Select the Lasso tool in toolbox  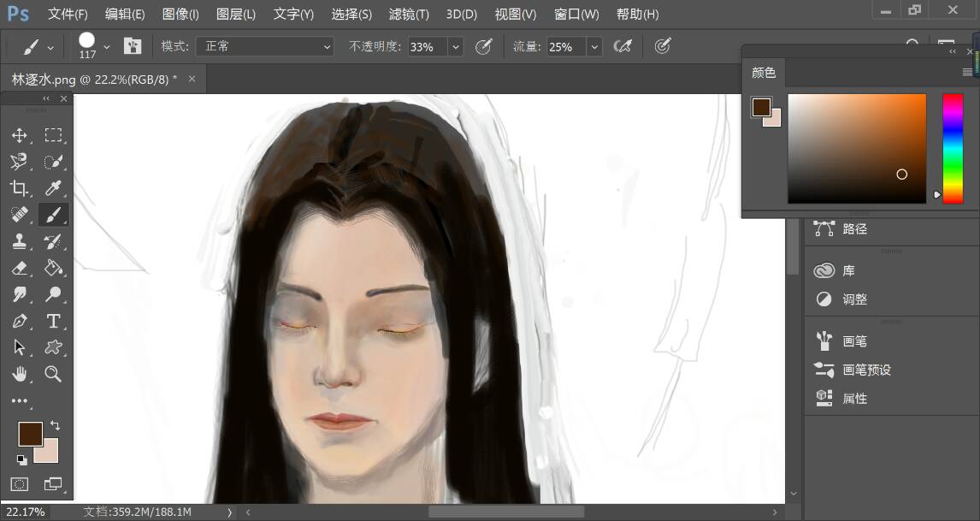point(20,162)
